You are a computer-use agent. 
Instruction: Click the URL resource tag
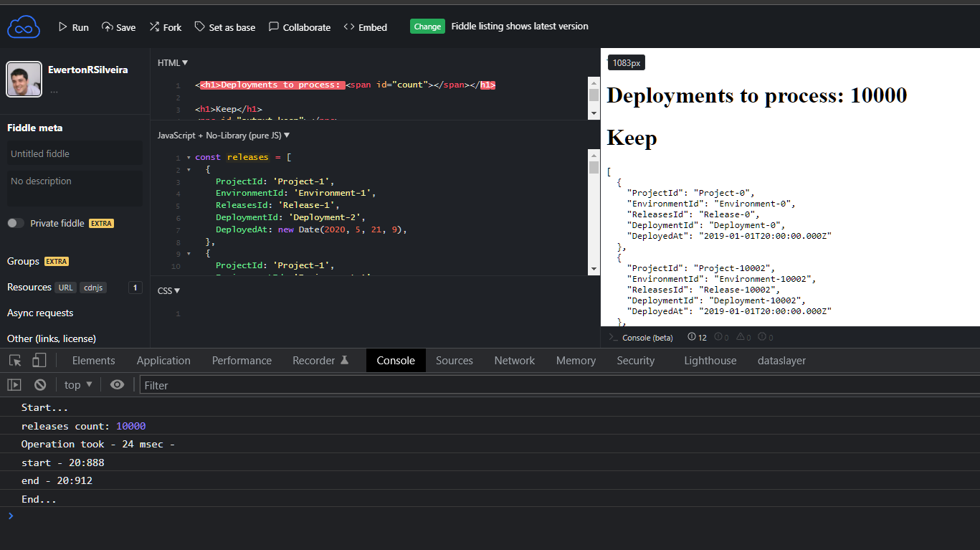pos(66,288)
